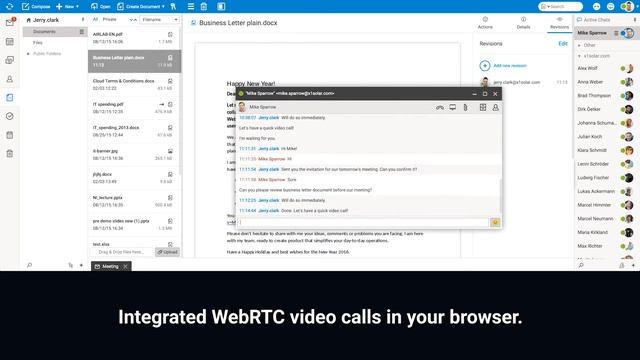Select Cloud Terms & Conditions.docx file
Image resolution: width=640 pixels, height=360 pixels.
(x=133, y=84)
